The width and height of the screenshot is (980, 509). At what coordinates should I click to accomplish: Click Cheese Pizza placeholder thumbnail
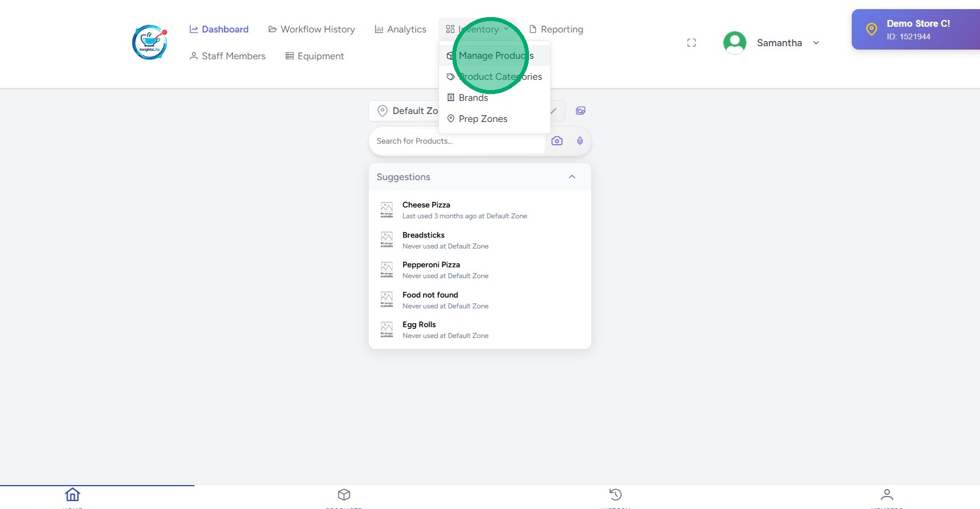pyautogui.click(x=387, y=210)
